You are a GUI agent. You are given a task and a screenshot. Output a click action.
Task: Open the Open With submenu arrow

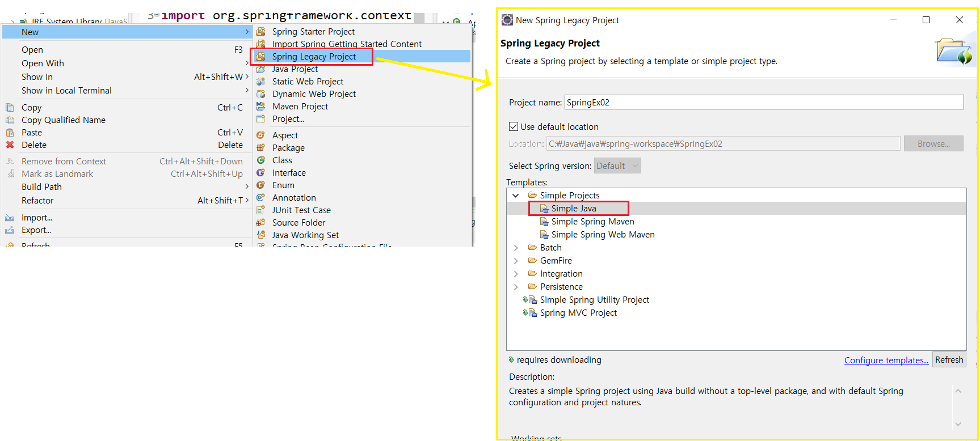(247, 63)
